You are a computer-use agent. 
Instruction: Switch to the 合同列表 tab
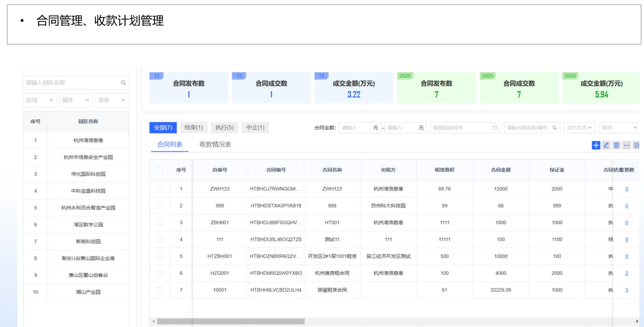(x=170, y=144)
